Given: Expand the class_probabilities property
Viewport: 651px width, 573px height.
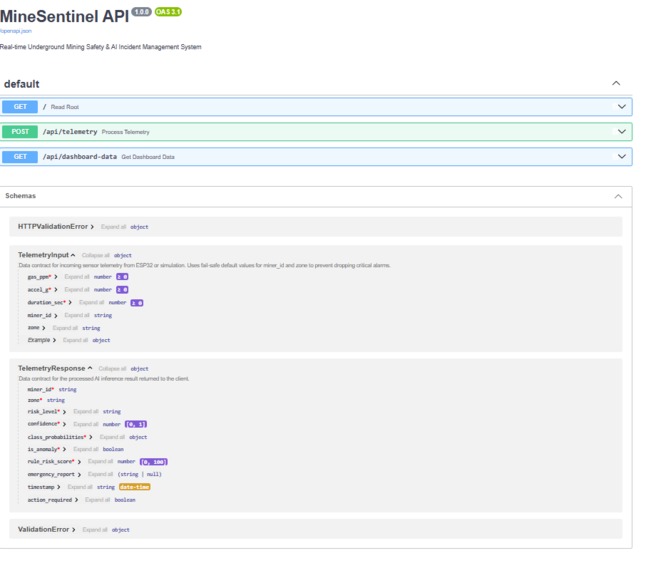Looking at the screenshot, I should 91,437.
